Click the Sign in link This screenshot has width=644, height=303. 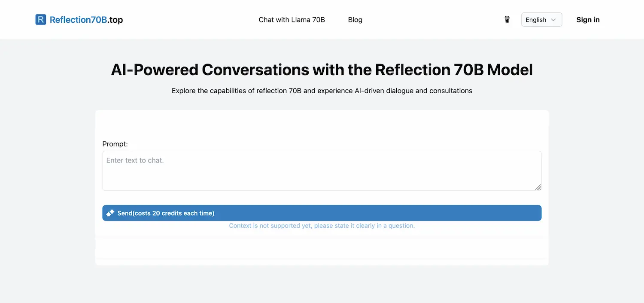tap(588, 19)
